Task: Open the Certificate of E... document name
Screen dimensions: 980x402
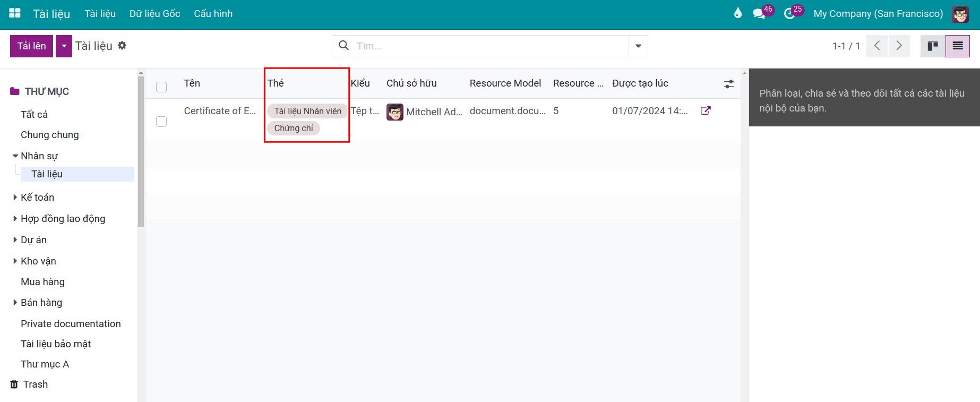Action: [220, 111]
